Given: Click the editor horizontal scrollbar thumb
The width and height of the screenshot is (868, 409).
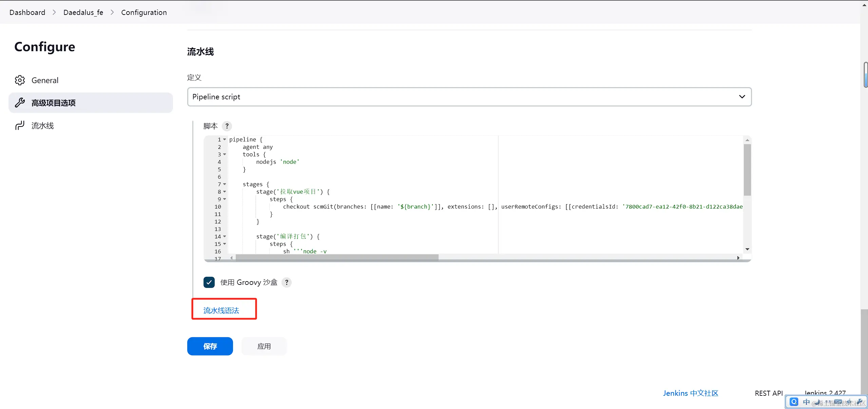Looking at the screenshot, I should (336, 258).
